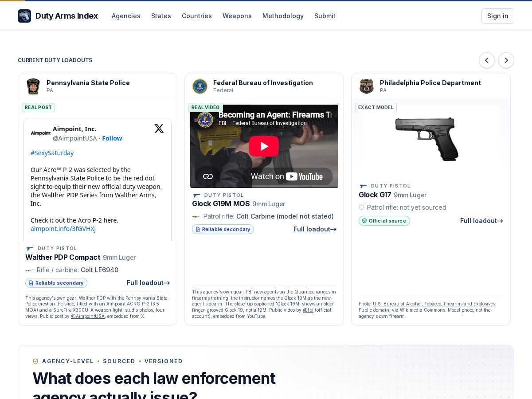
Task: Click the Aimpoint avatar in the post
Action: (x=40, y=133)
